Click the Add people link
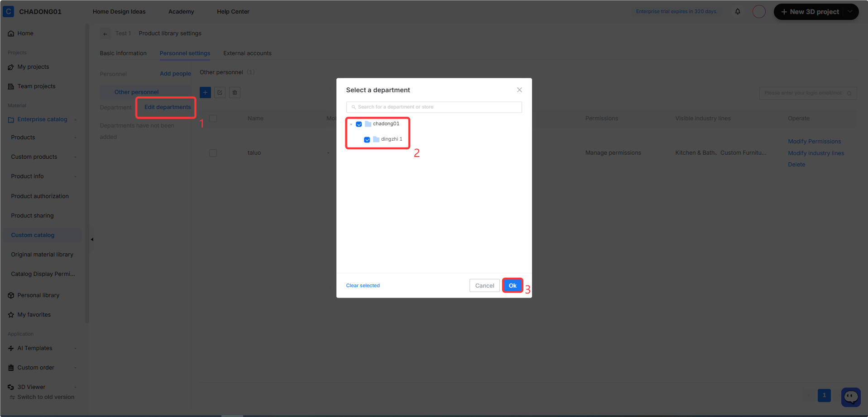 click(175, 74)
